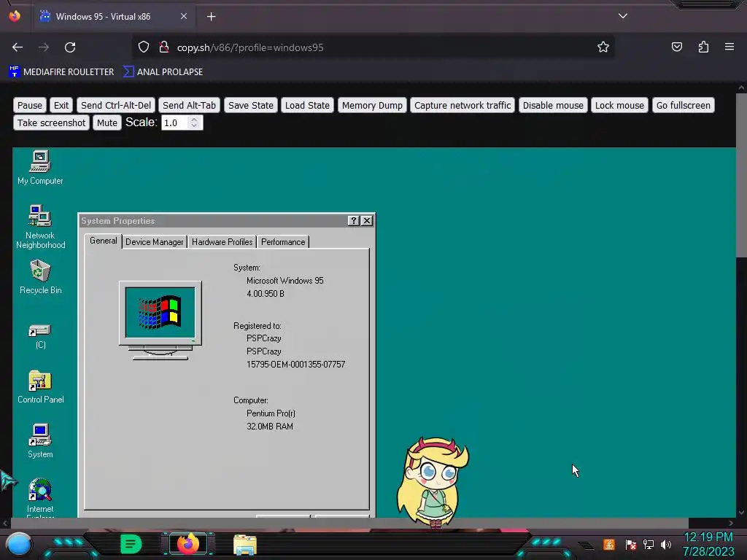Open the taskbar clock and date

[708, 544]
